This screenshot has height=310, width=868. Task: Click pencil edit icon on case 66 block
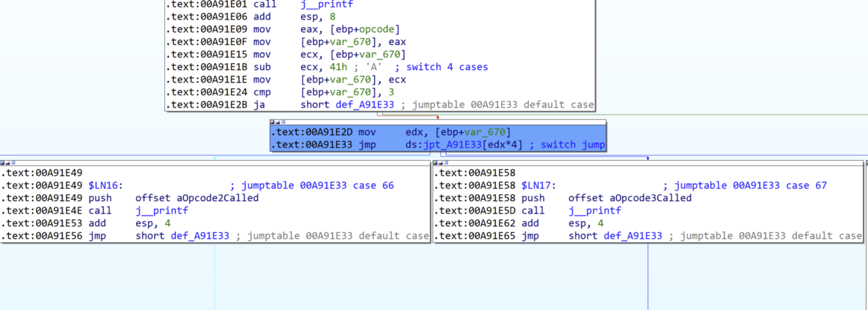8,163
